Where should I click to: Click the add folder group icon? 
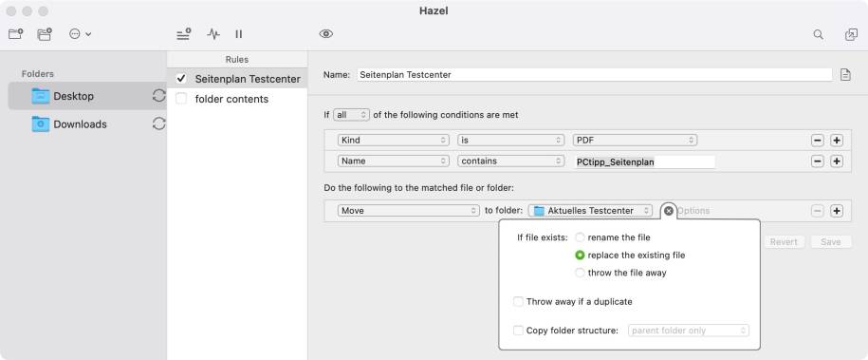pyautogui.click(x=45, y=34)
